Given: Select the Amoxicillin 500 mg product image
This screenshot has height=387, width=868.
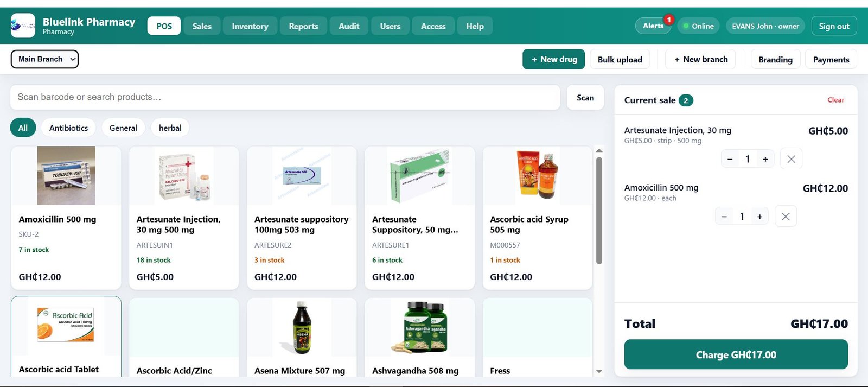Looking at the screenshot, I should click(x=66, y=175).
